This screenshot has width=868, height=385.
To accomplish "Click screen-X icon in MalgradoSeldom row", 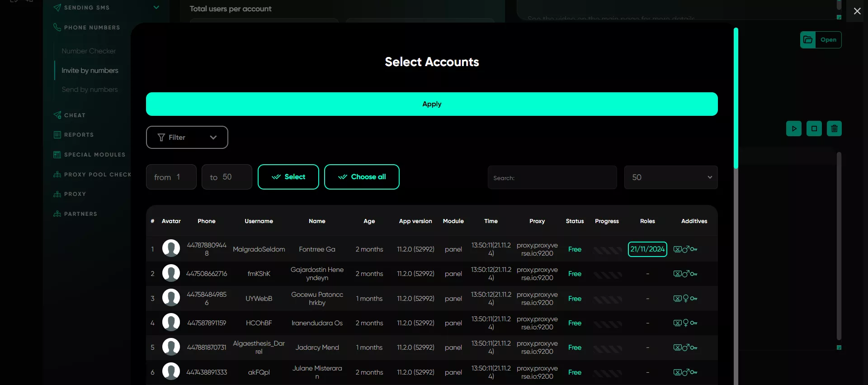I will coord(677,249).
